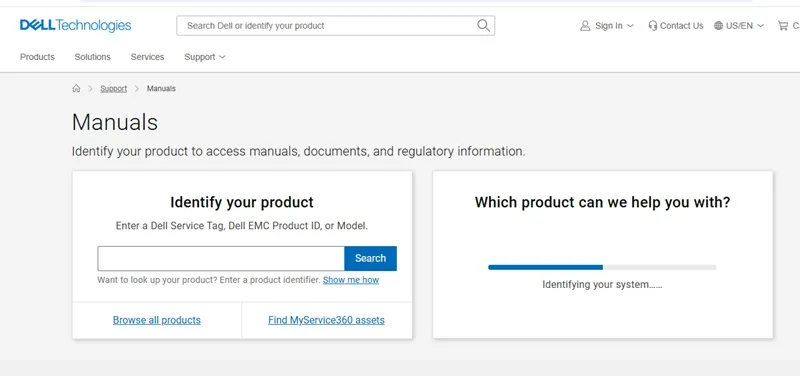Open Find MyService360 assets link
Screen dimensions: 800x376
327,320
